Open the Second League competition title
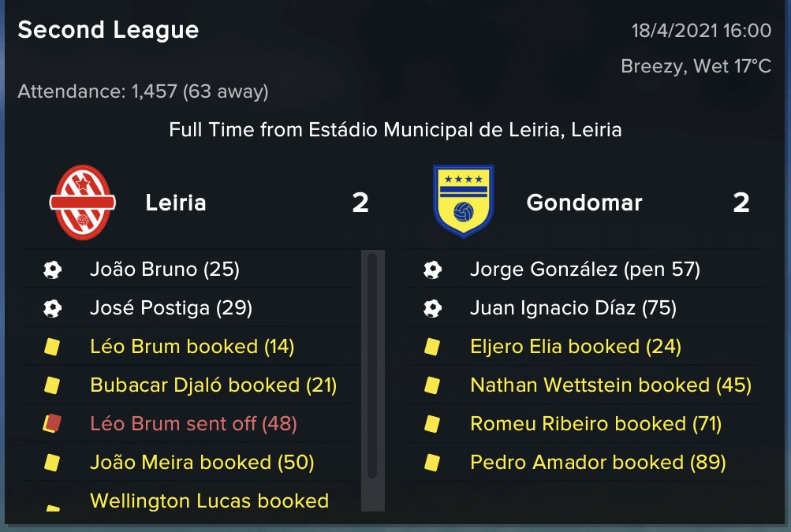The width and height of the screenshot is (791, 532). point(109,30)
